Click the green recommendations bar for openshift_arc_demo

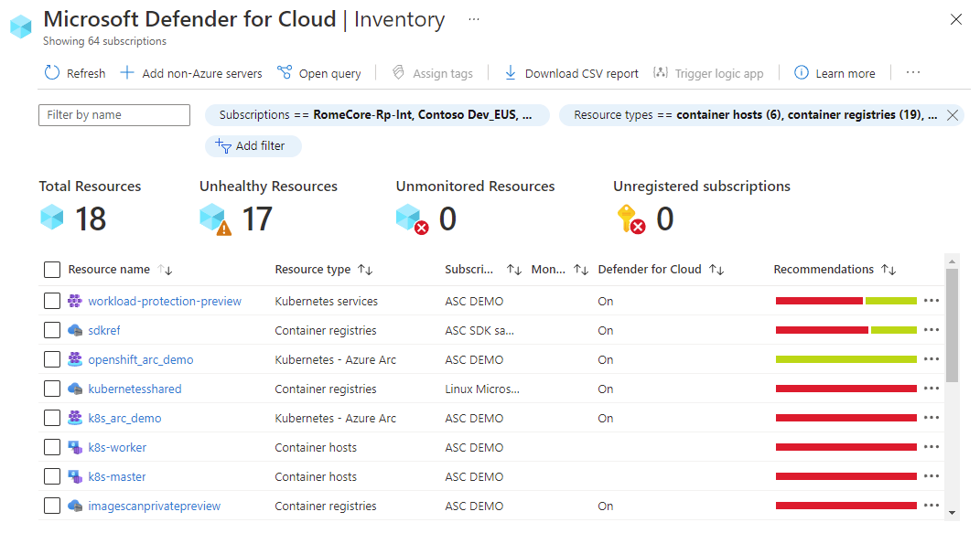tap(846, 359)
